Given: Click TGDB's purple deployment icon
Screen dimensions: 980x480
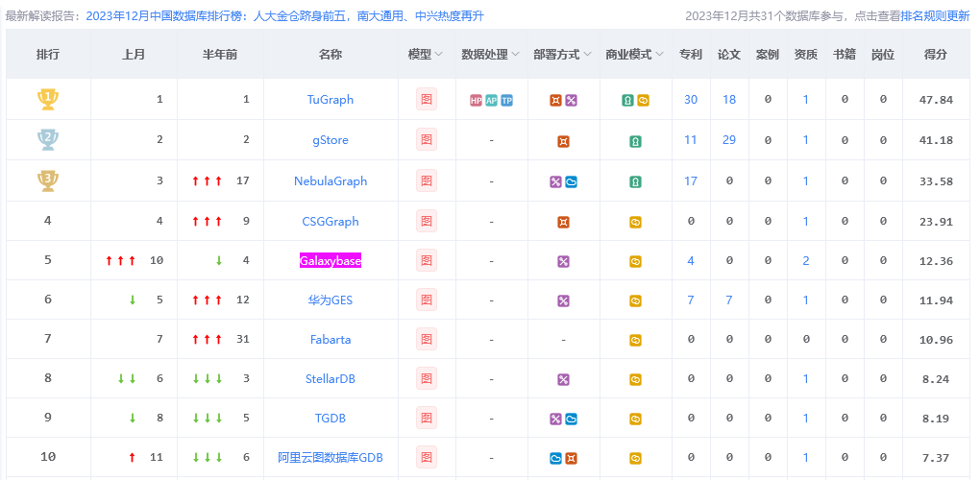Looking at the screenshot, I should pos(555,420).
